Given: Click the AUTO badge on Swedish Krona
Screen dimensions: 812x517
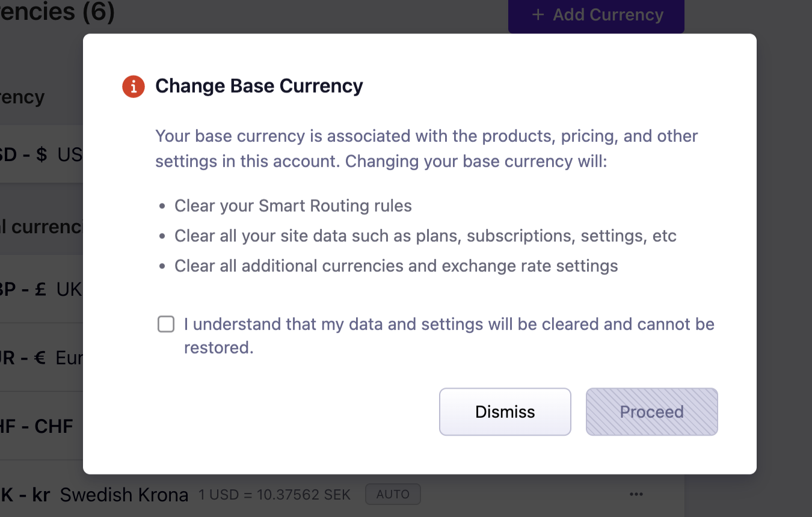Looking at the screenshot, I should [x=393, y=494].
